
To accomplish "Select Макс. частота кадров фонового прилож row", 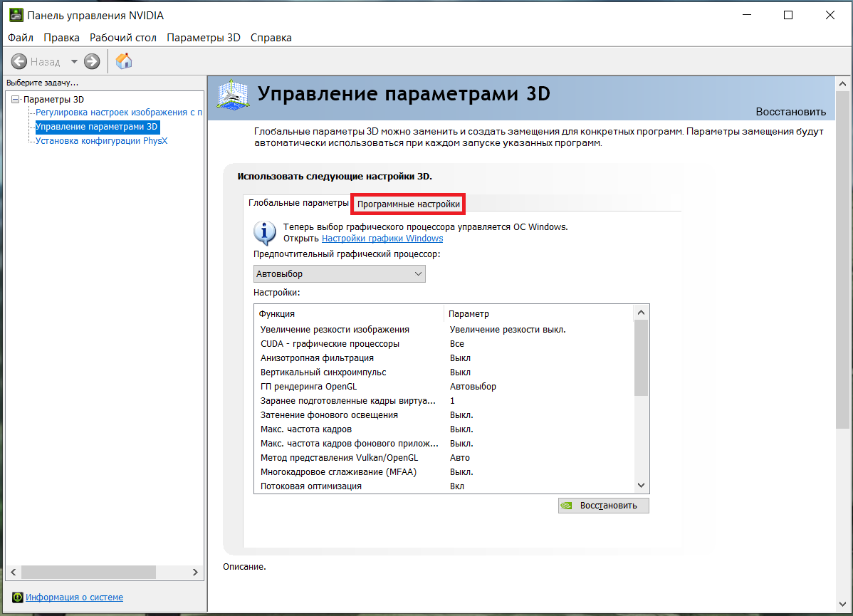I will click(x=444, y=444).
